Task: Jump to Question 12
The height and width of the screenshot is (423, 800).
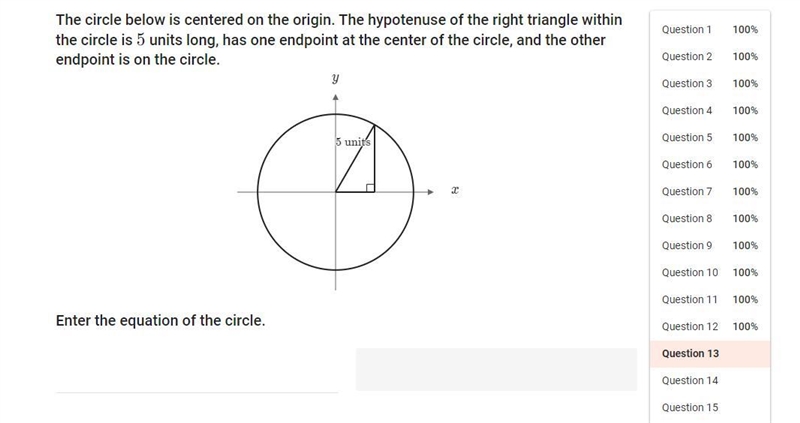Action: click(x=710, y=327)
